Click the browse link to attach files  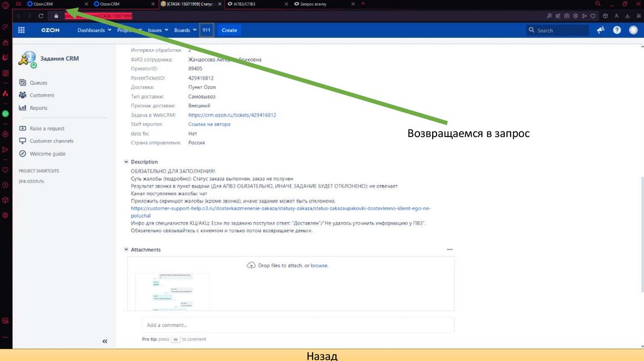click(x=319, y=265)
